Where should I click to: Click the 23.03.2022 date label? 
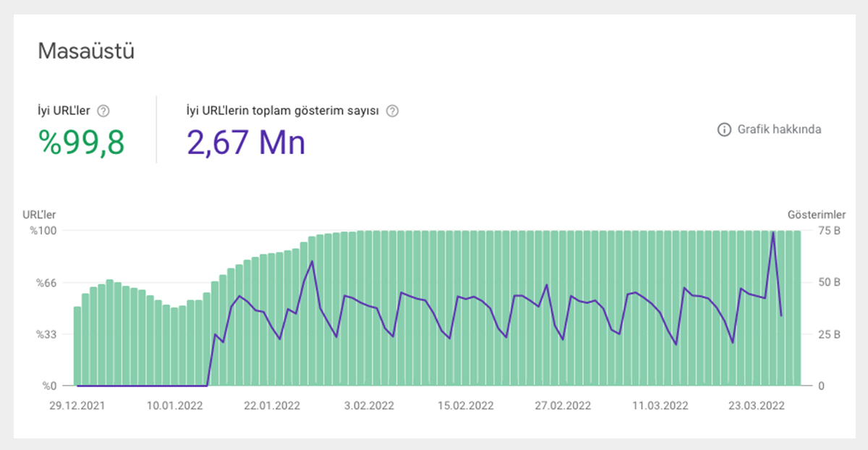(757, 406)
